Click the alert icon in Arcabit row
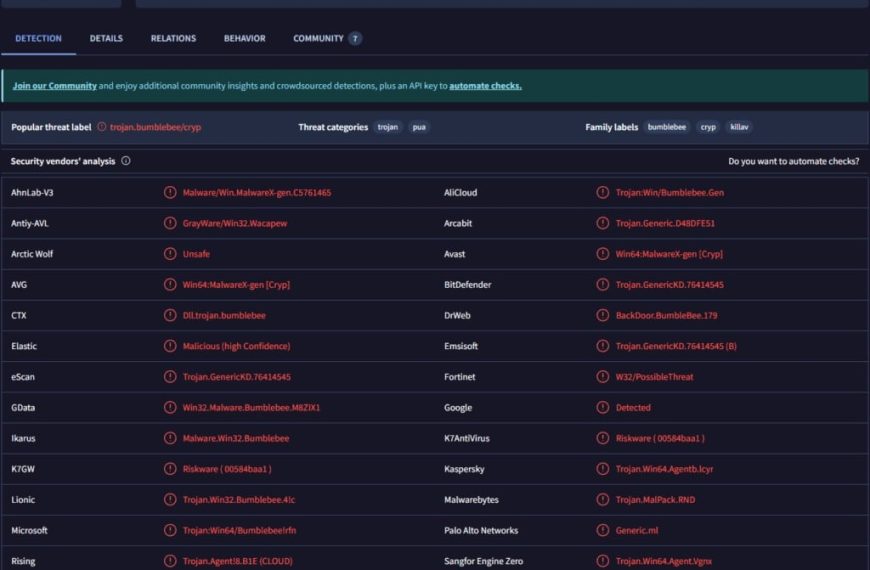 (x=603, y=223)
